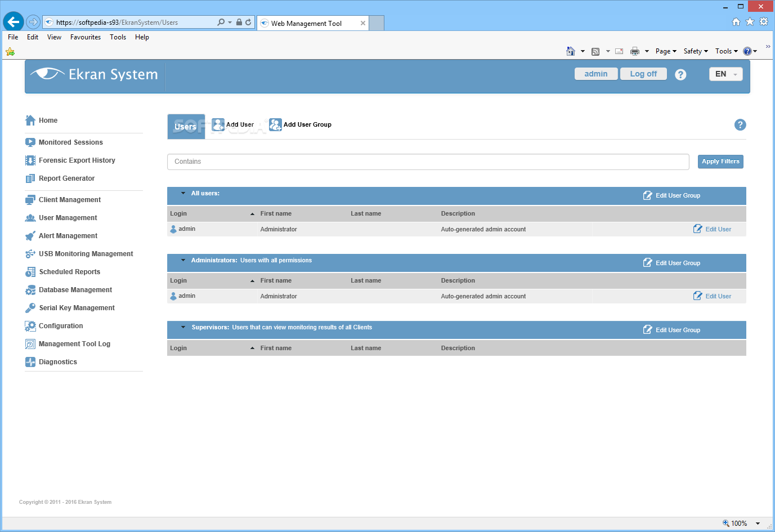Collapse the Administrators group
Image resolution: width=775 pixels, height=532 pixels.
click(183, 260)
